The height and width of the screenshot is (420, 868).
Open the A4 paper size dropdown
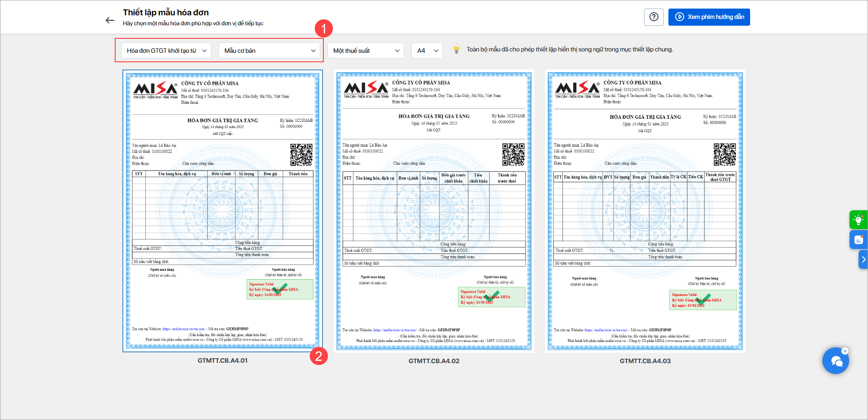tap(427, 51)
